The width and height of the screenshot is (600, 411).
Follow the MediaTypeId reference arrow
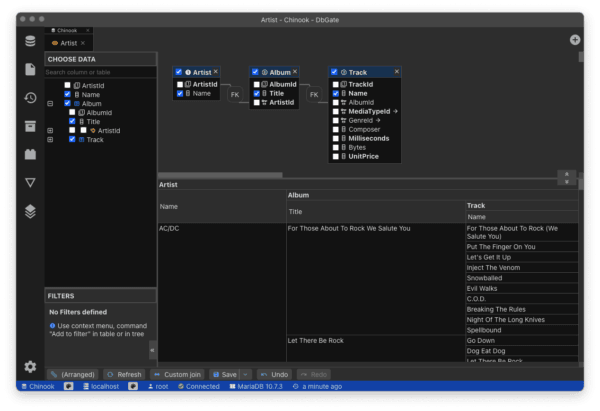(x=395, y=111)
